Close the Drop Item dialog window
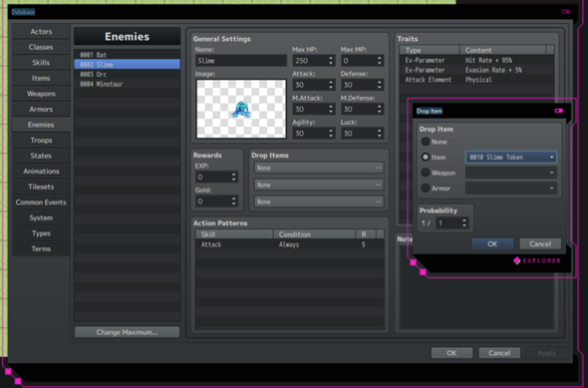This screenshot has width=588, height=388. point(559,111)
